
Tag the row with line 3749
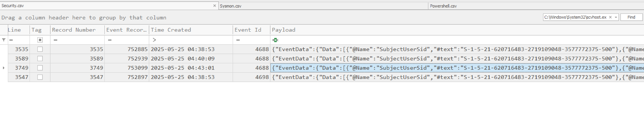click(x=40, y=68)
